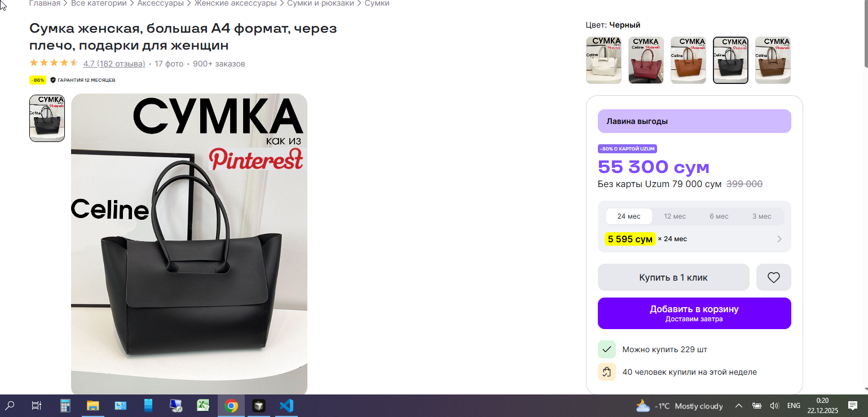This screenshot has height=417, width=868.
Task: Open Chrome from the taskbar
Action: 231,406
